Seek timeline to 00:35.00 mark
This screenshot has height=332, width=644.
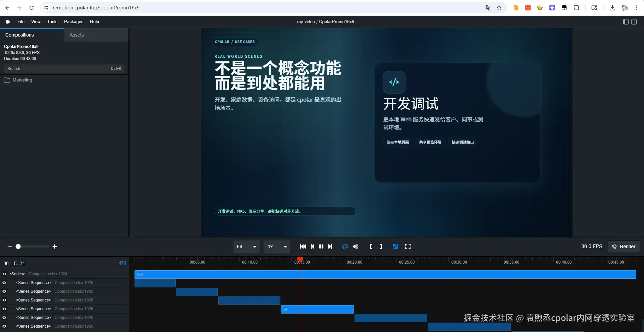coord(512,262)
